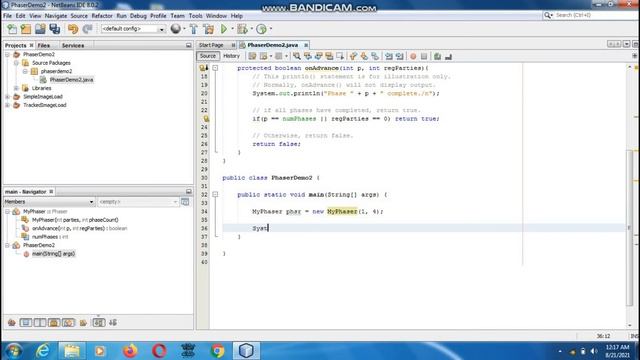
Task: Expand the SimpleImageLoad project
Action: tap(7, 97)
